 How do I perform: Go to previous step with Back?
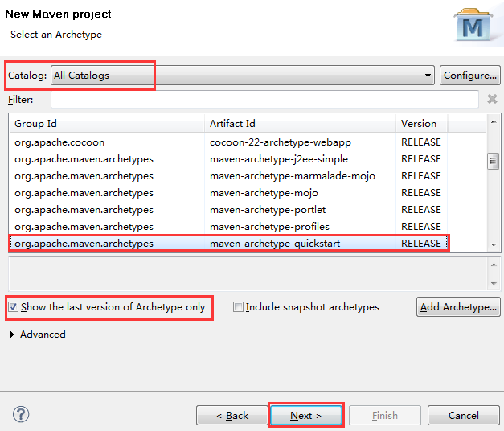click(232, 416)
